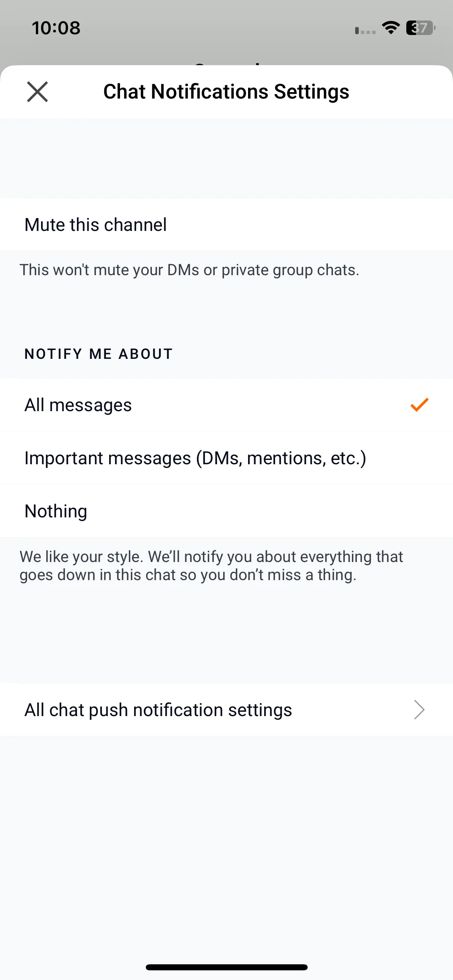Image resolution: width=453 pixels, height=980 pixels.
Task: Tap the Chat Notifications Settings title
Action: 226,92
